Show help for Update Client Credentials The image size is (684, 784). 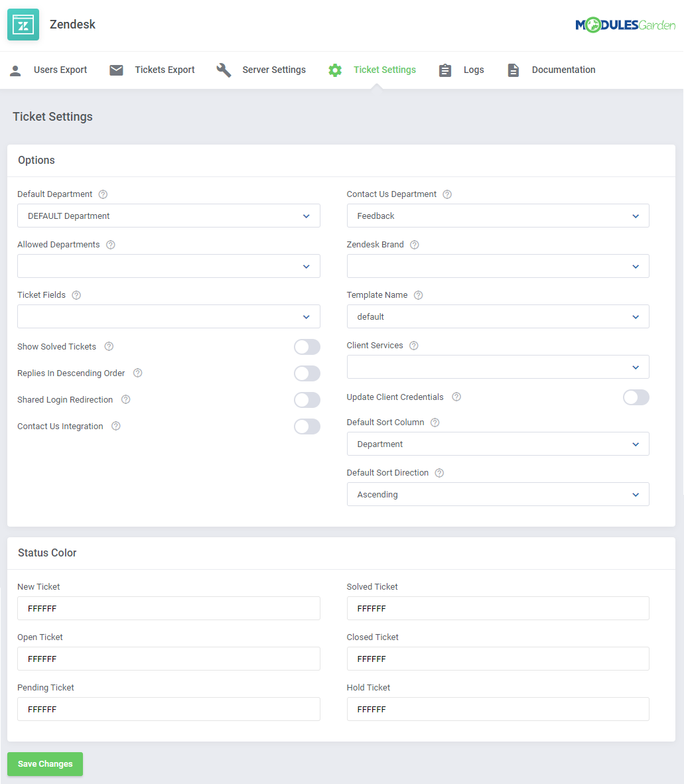tap(456, 397)
